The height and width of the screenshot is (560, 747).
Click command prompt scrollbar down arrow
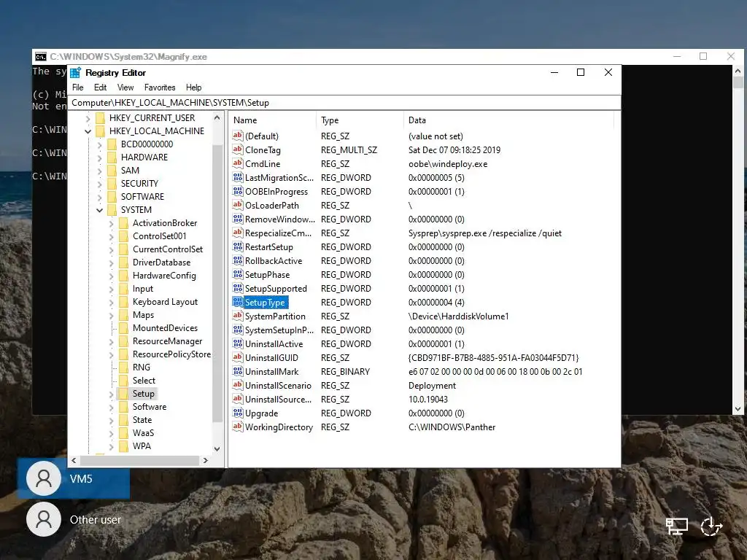[x=738, y=409]
